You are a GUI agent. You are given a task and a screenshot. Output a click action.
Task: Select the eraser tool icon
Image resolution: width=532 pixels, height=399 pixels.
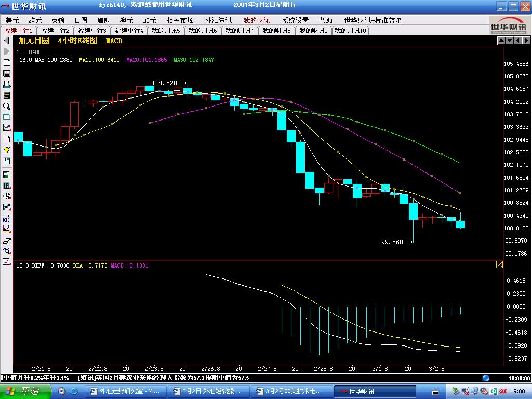(6, 241)
